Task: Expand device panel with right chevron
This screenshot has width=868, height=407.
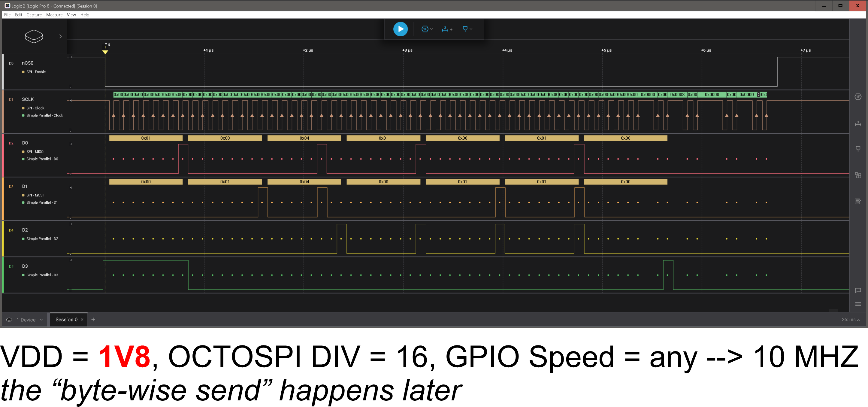Action: (61, 36)
